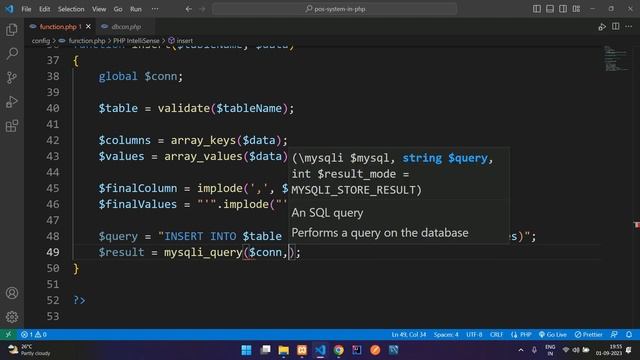Click the VS Code taskbar icon

pos(320,350)
